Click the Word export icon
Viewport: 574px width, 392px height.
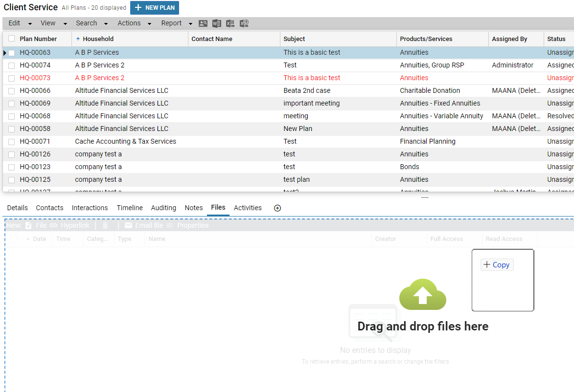(x=217, y=23)
